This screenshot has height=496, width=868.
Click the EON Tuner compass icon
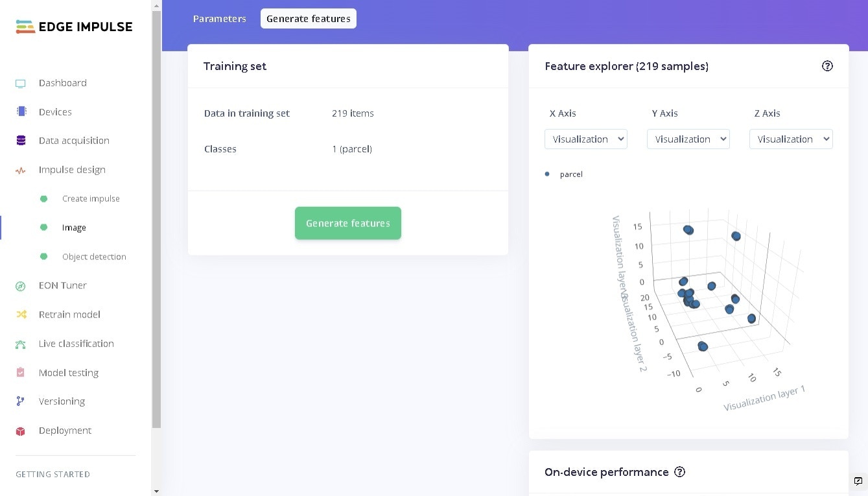pyautogui.click(x=21, y=286)
